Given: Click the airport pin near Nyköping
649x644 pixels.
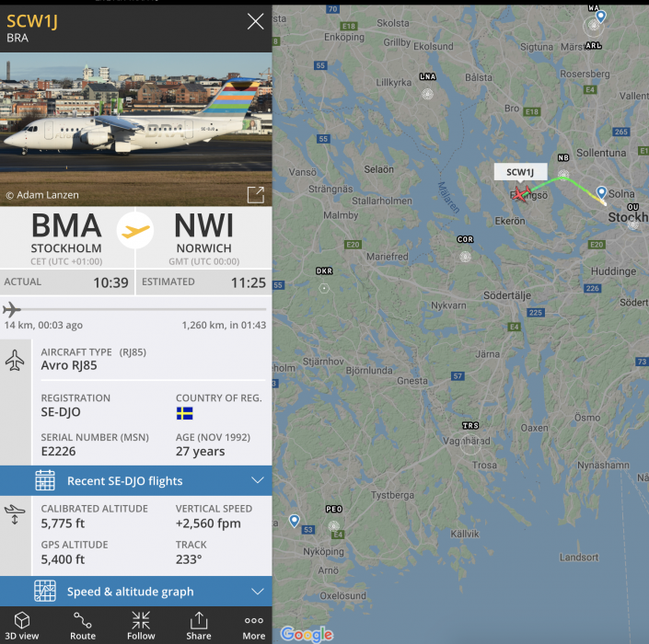Looking at the screenshot, I should pos(294,521).
